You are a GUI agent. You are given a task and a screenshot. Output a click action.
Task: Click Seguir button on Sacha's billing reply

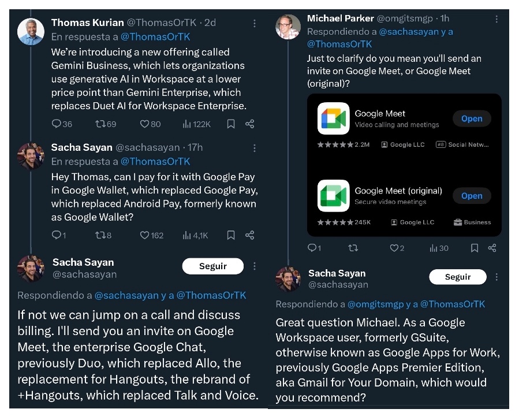coord(213,266)
